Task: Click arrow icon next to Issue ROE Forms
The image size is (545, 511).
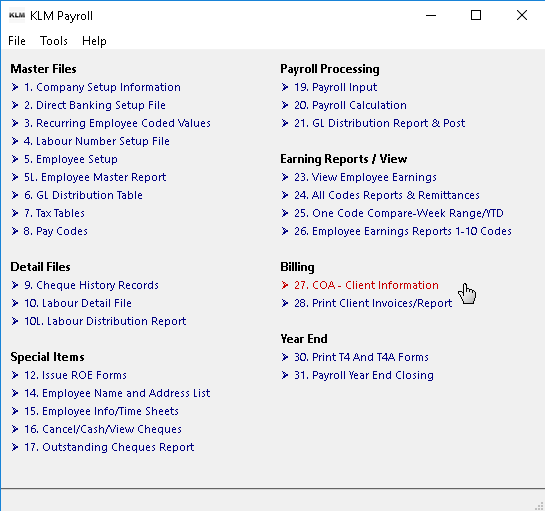Action: [x=15, y=375]
